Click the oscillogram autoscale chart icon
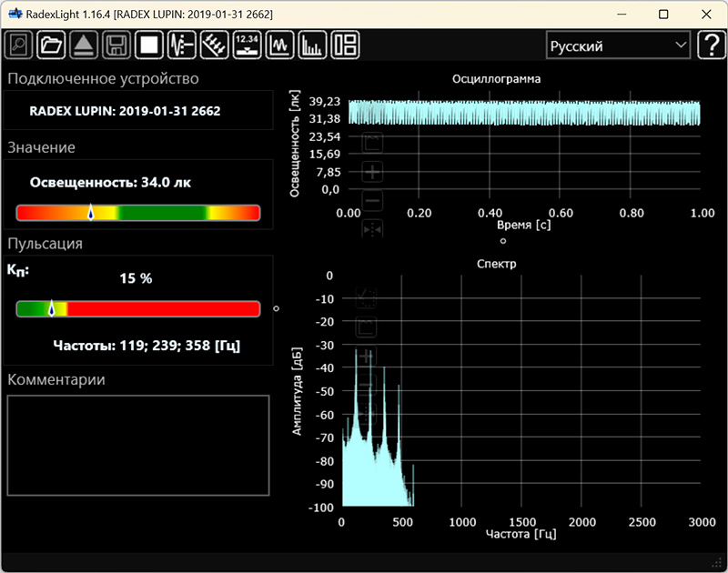This screenshot has height=573, width=728. click(372, 142)
